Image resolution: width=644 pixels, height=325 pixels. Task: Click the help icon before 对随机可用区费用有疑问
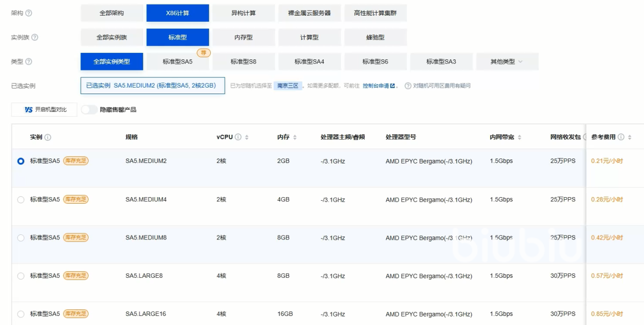point(408,86)
